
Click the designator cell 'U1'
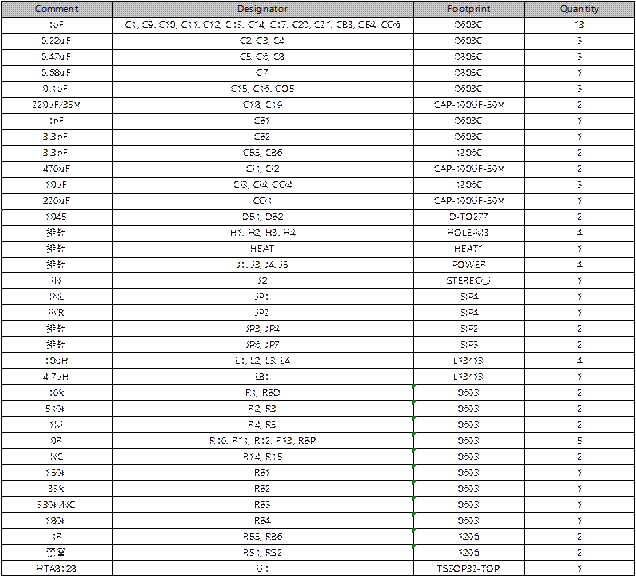click(x=263, y=569)
